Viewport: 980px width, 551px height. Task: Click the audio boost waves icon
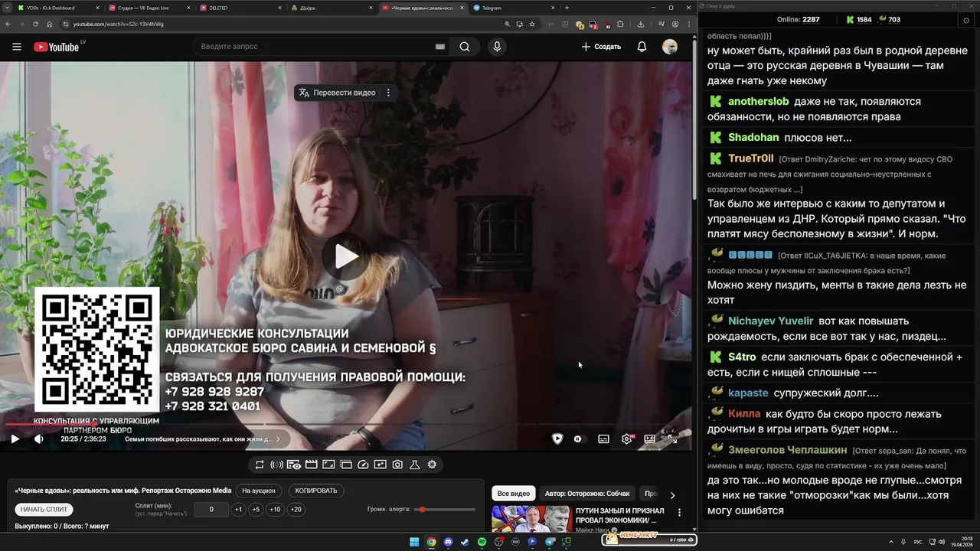coord(277,465)
